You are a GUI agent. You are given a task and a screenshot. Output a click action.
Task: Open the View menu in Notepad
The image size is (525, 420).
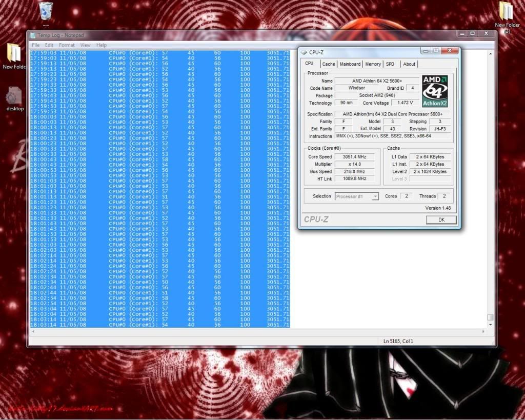85,45
